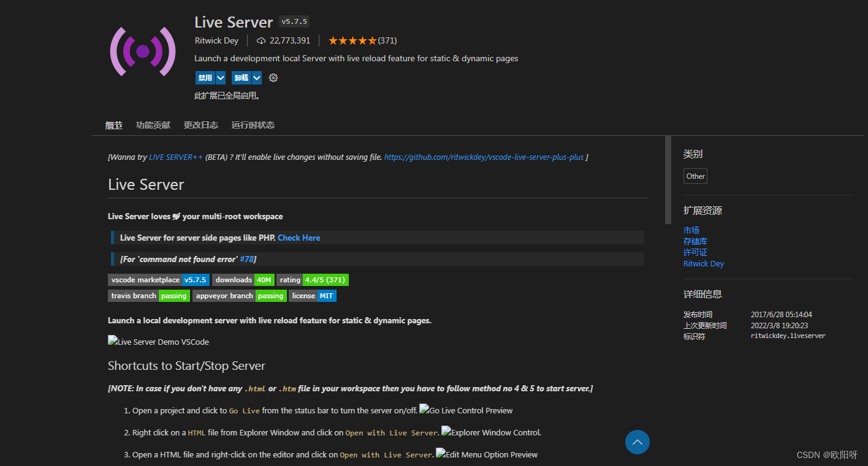Click the travis branch passing badge

(149, 296)
